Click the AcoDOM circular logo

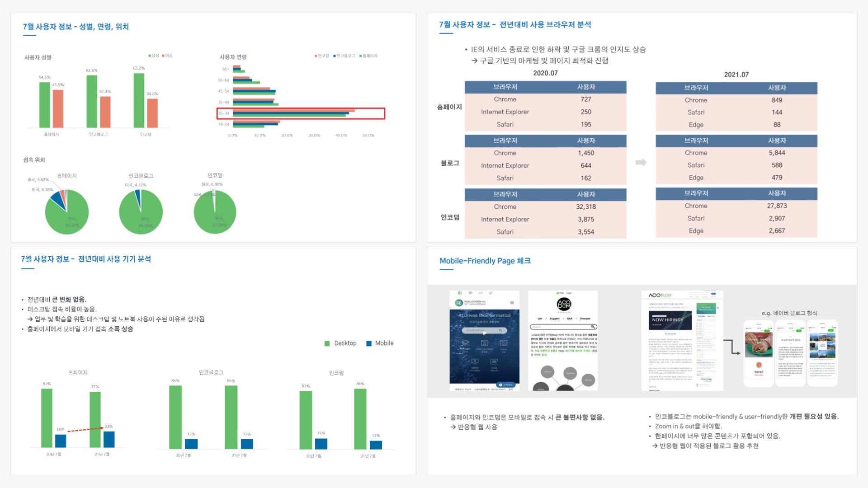pyautogui.click(x=564, y=304)
